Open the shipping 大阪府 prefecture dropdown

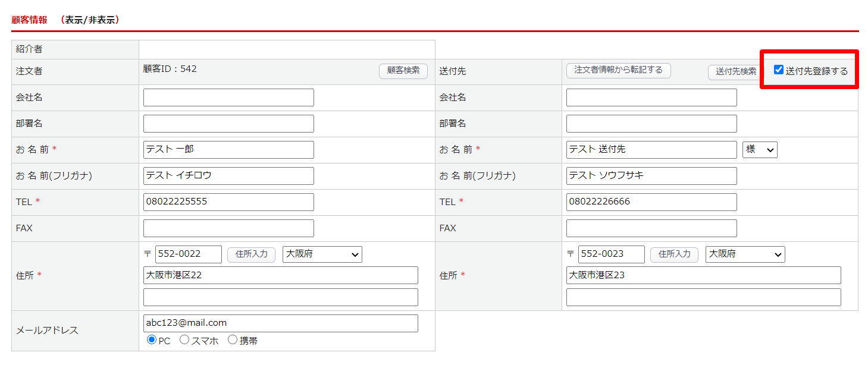click(x=745, y=254)
